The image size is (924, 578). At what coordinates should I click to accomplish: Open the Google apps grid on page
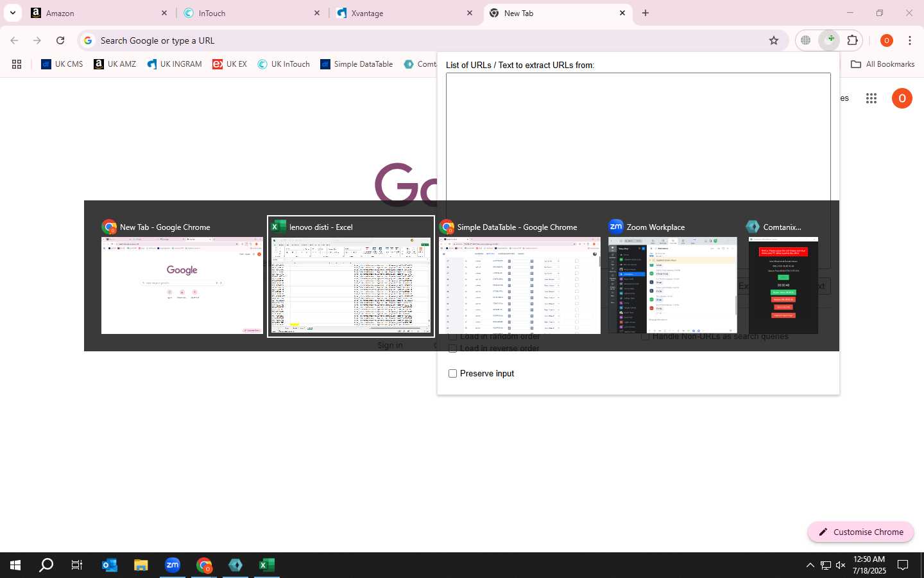[x=871, y=98]
